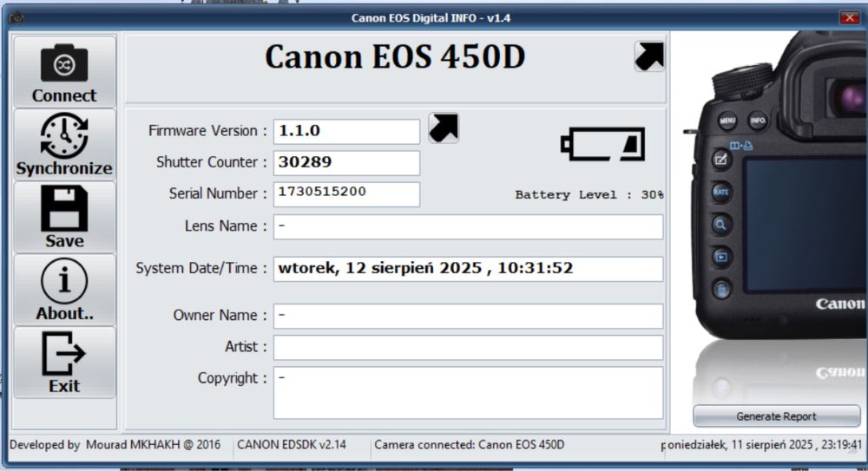Click the 'Lens Name :' label

click(226, 226)
